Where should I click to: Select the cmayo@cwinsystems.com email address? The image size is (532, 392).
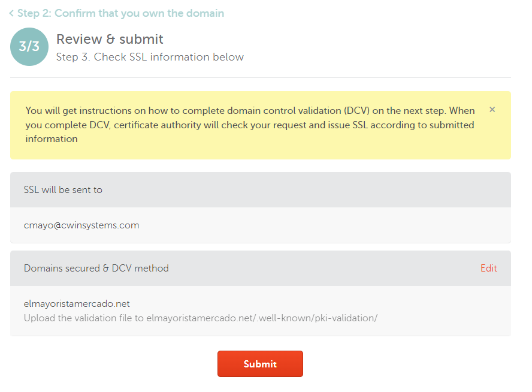(81, 225)
